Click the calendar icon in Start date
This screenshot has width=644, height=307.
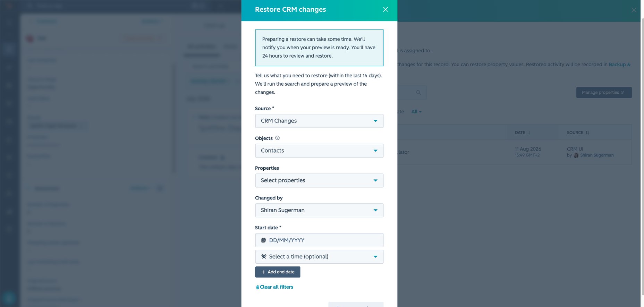pyautogui.click(x=264, y=240)
